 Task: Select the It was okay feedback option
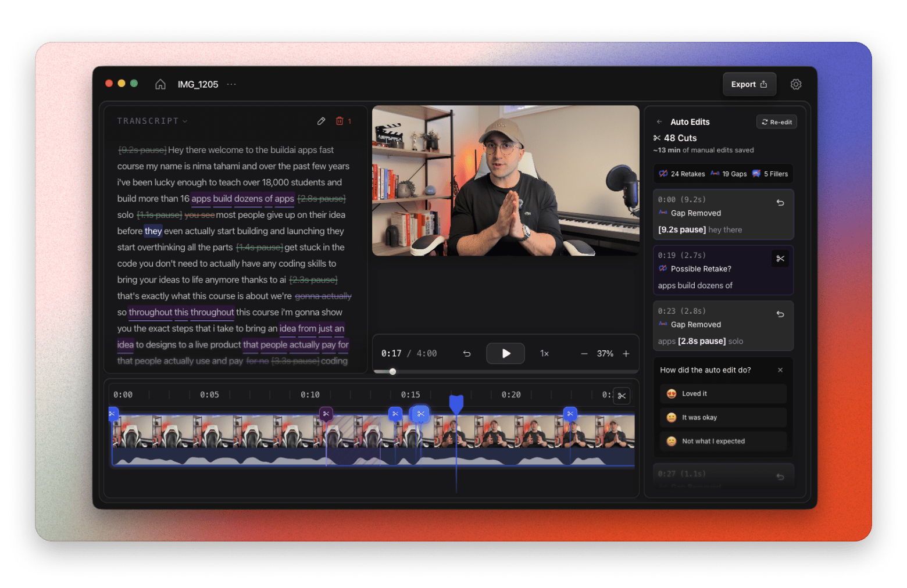coord(723,418)
